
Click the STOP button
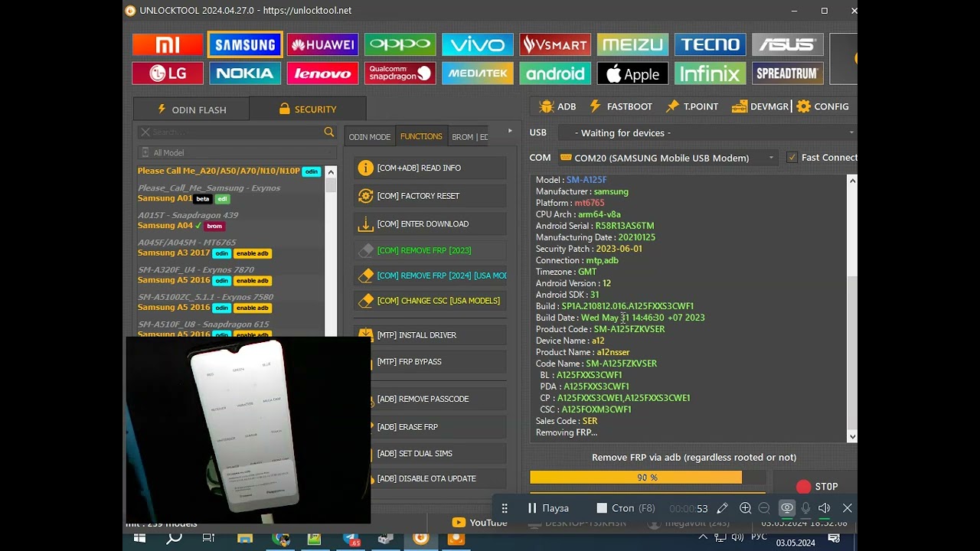(817, 487)
